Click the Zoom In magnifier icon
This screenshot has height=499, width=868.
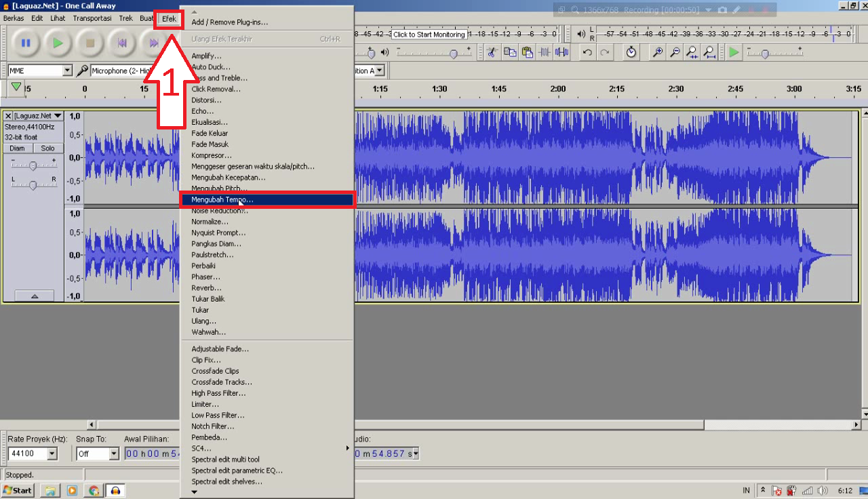[x=657, y=52]
